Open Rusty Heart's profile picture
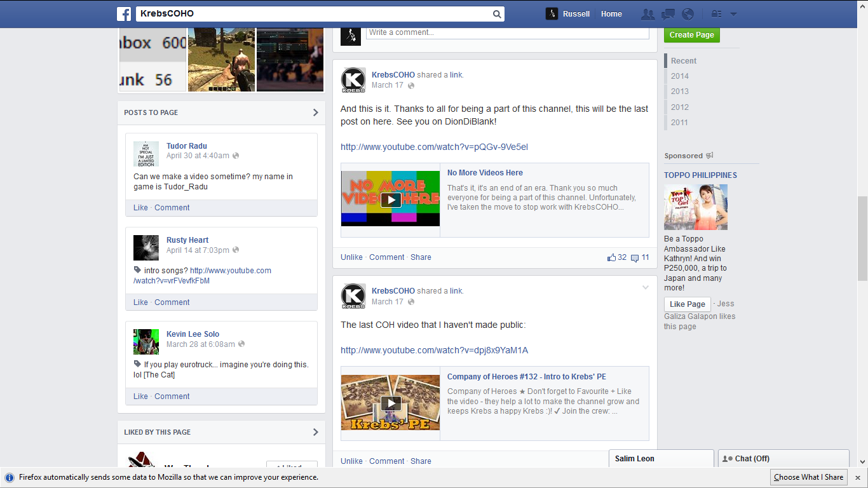 tap(146, 248)
